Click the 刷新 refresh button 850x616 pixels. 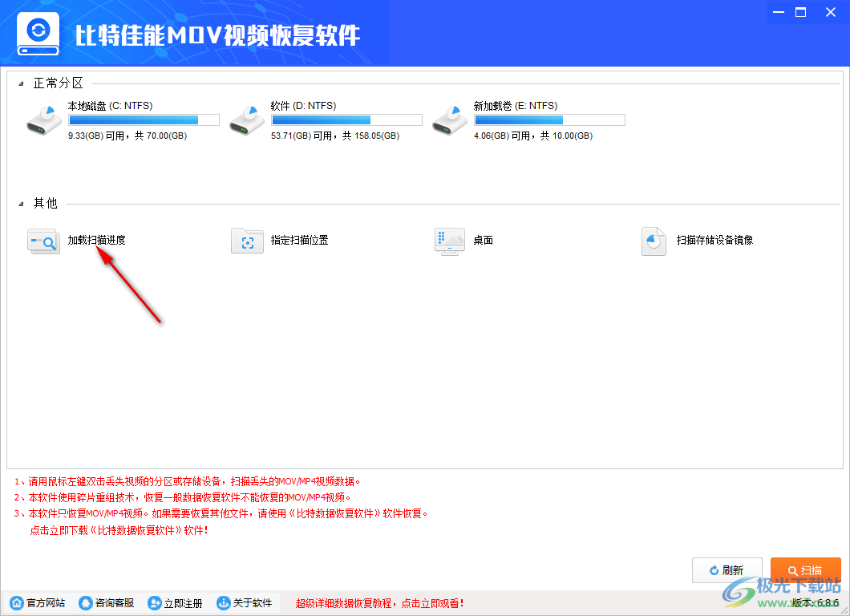[x=727, y=569]
